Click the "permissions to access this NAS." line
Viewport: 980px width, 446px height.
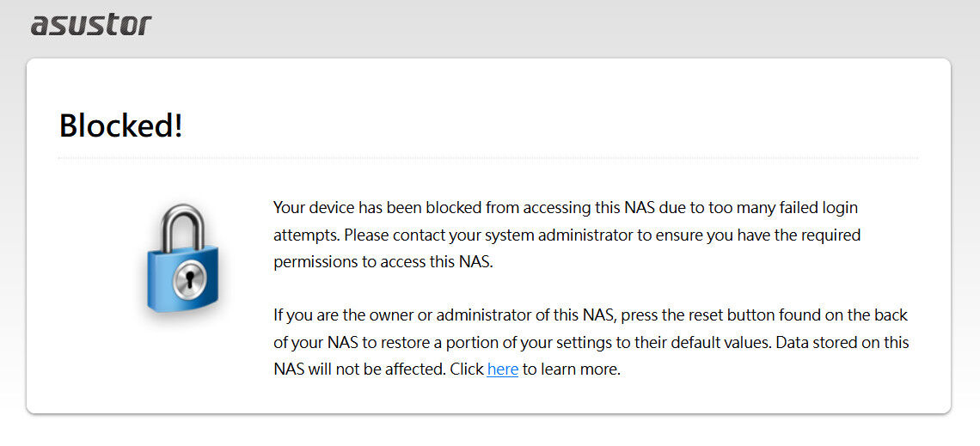tap(383, 262)
